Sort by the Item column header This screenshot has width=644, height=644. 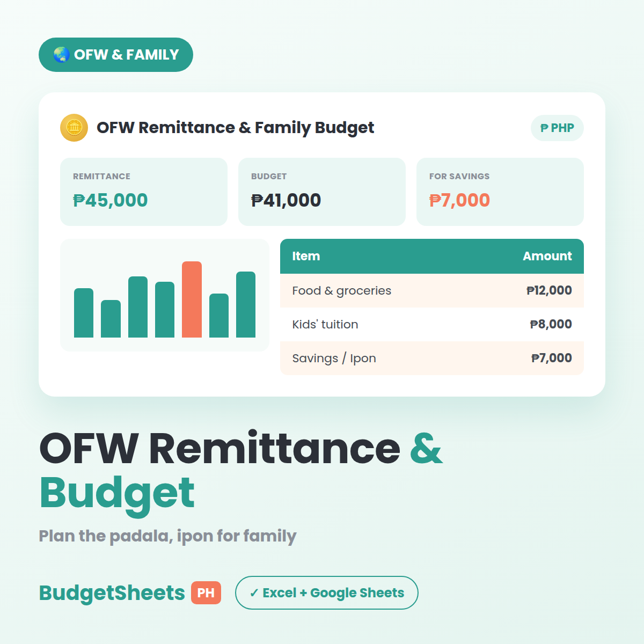[306, 256]
